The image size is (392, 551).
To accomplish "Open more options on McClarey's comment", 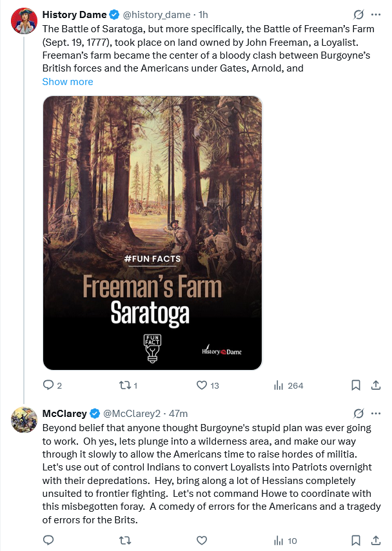I will 376,413.
